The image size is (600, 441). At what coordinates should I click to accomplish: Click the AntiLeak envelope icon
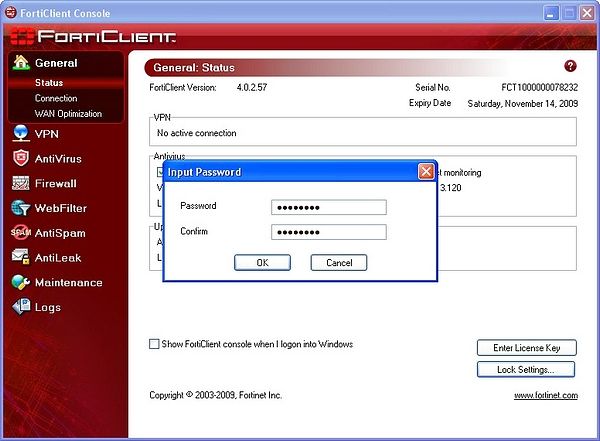[21, 257]
